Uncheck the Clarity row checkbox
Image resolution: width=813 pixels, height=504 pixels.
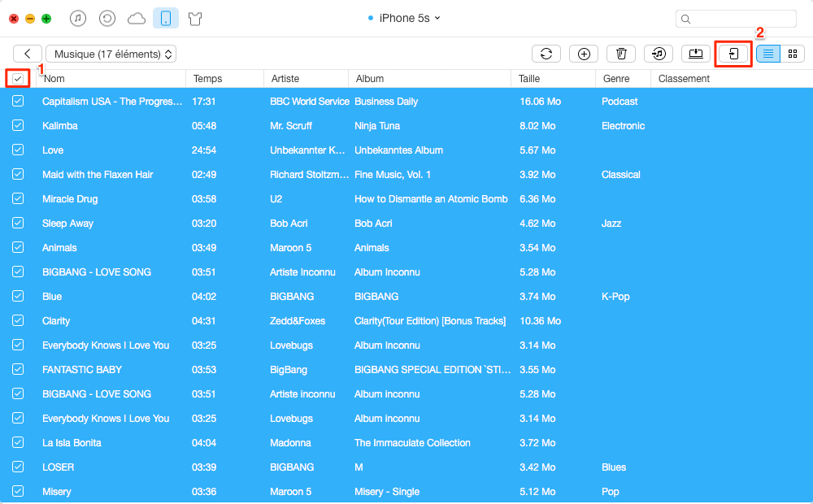click(x=18, y=320)
